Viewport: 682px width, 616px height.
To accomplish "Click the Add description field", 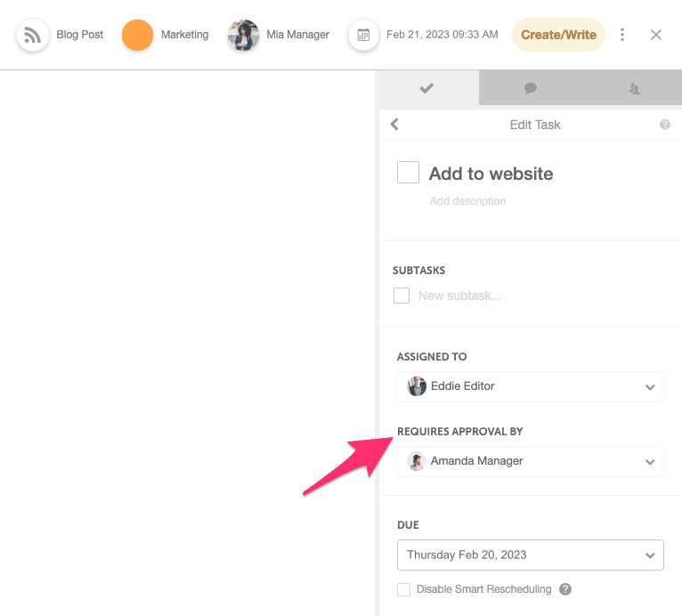I will point(467,201).
